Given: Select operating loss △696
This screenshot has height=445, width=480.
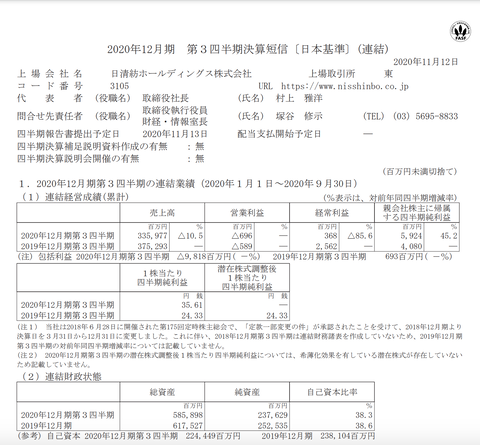Looking at the screenshot, I should (242, 236).
